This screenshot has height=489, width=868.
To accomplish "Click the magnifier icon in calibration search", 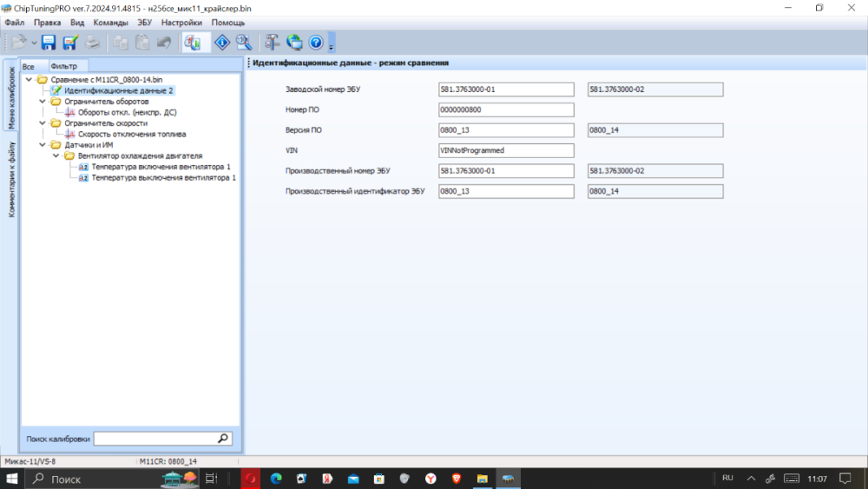I will pyautogui.click(x=223, y=439).
